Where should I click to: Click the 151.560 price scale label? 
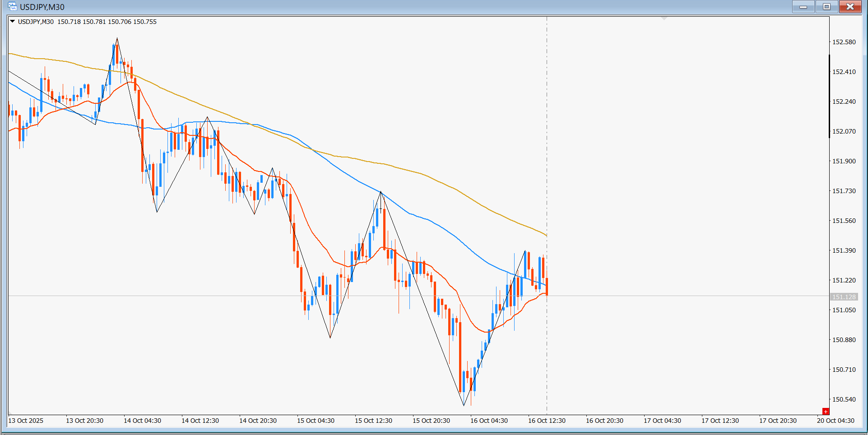[844, 221]
